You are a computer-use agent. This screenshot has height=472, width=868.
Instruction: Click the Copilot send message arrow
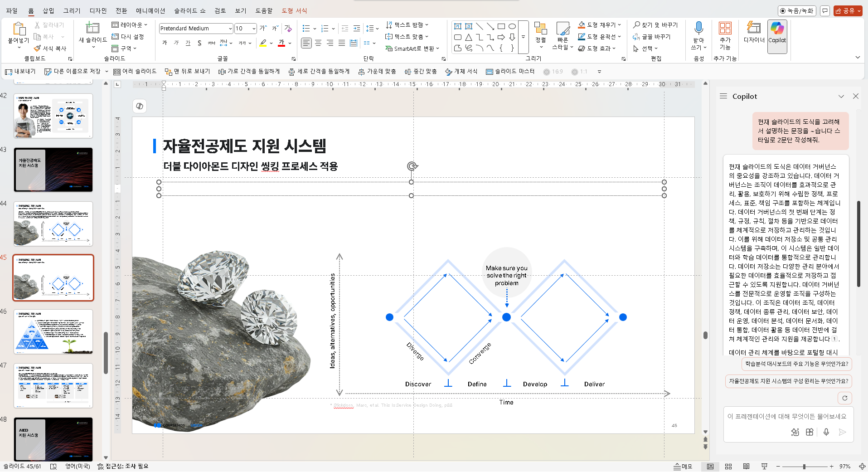coord(842,432)
